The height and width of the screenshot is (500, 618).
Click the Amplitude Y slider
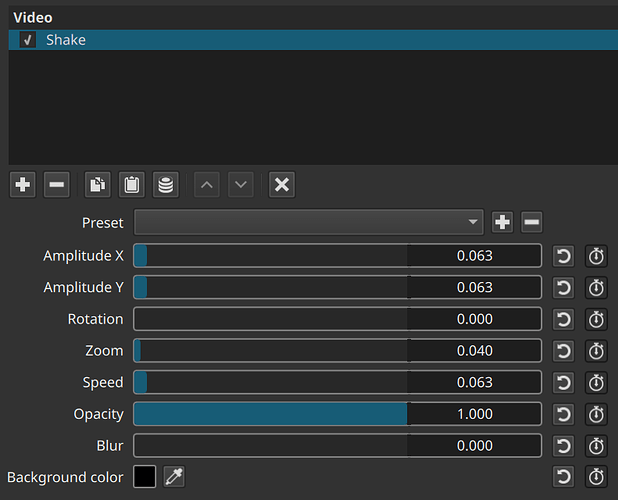(x=270, y=287)
